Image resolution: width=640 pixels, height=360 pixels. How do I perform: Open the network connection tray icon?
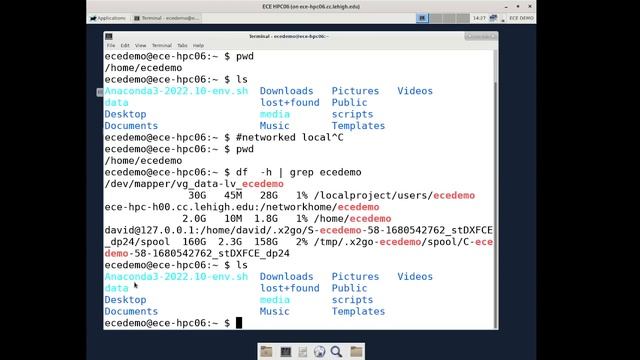pyautogui.click(x=493, y=18)
